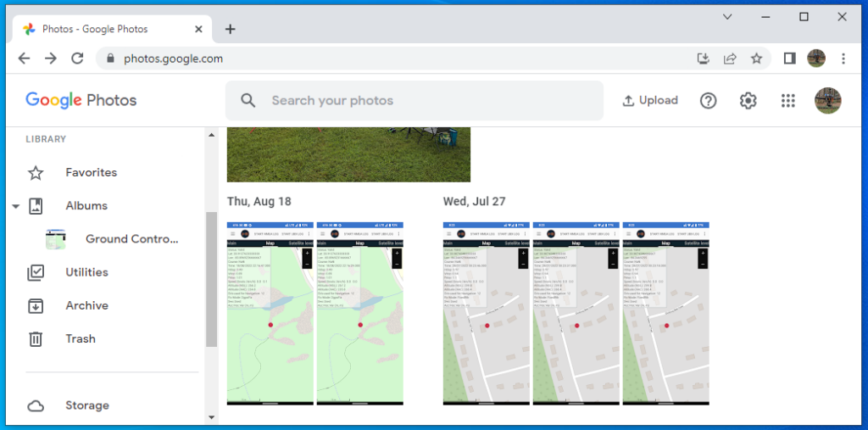Screen dimensions: 868x430
Task: Click sidebar scrollbar down arrow
Action: [x=211, y=417]
